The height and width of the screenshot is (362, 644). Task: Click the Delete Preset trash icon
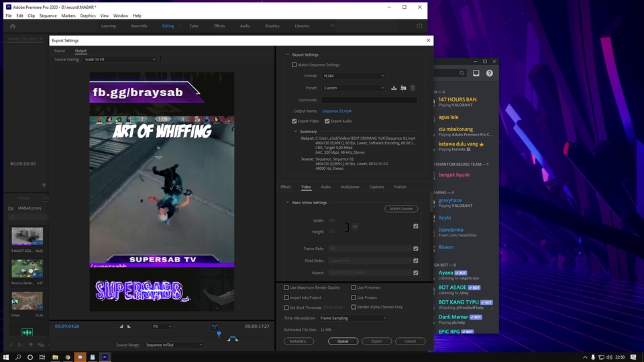413,88
